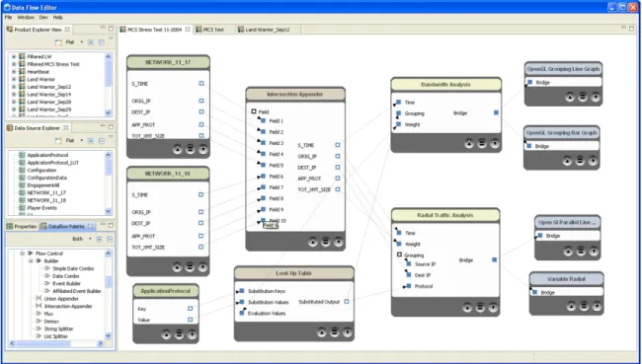Click DEST_IP output port on NETWORK_11_18
This screenshot has width=642, height=364.
pyautogui.click(x=201, y=223)
